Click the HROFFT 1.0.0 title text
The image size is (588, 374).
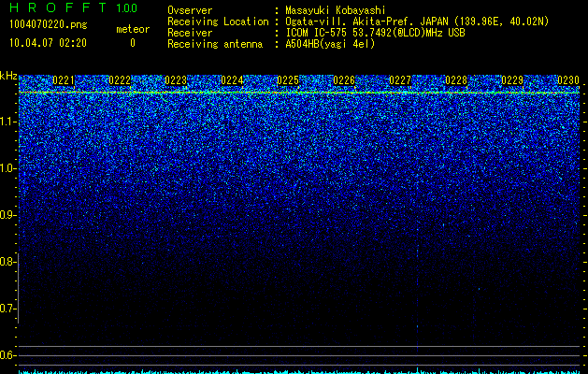coord(73,7)
